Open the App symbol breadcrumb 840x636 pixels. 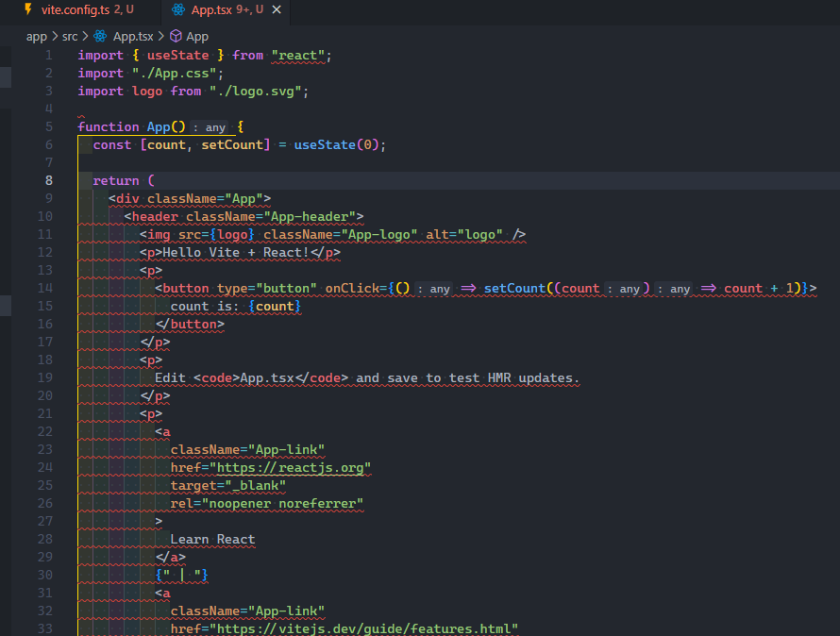197,37
